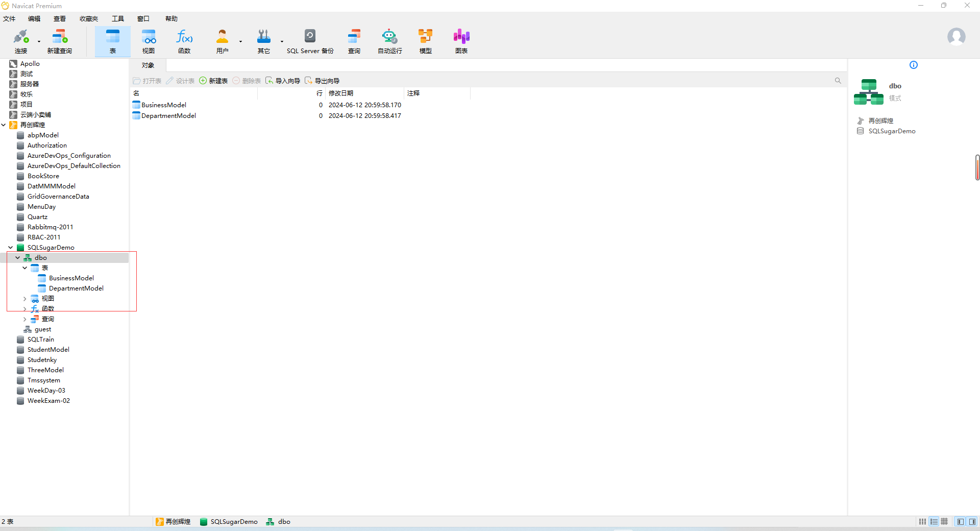Open the 窗口 menu
This screenshot has width=980, height=531.
pos(143,19)
